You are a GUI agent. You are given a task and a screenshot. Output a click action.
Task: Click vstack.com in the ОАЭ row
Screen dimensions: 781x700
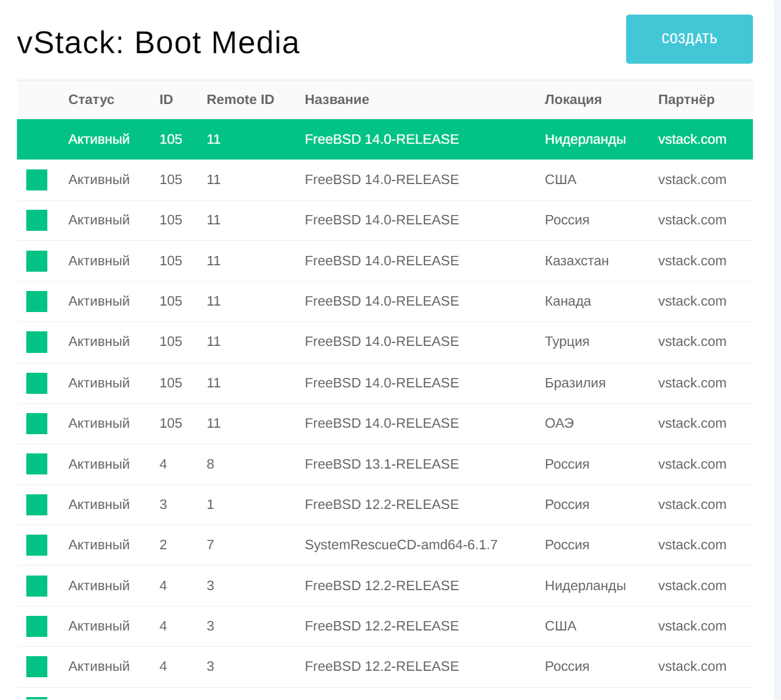(692, 423)
